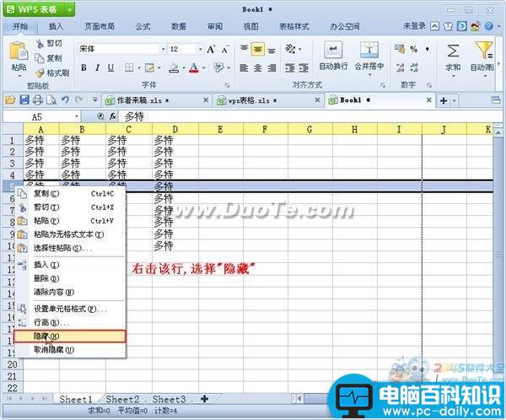Open the 数据 ribbon tab
The image size is (506, 420).
tap(179, 26)
